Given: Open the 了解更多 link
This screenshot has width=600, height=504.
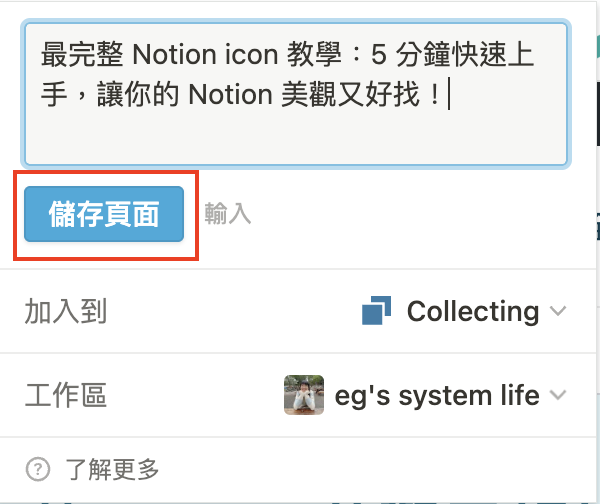Looking at the screenshot, I should [112, 468].
